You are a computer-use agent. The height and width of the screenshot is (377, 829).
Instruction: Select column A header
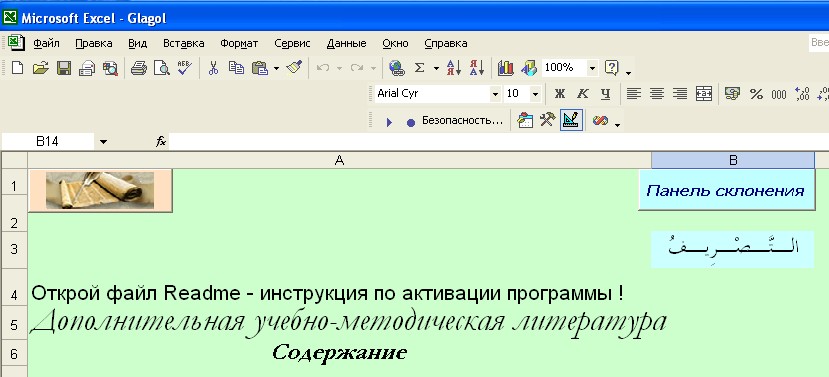click(x=339, y=160)
